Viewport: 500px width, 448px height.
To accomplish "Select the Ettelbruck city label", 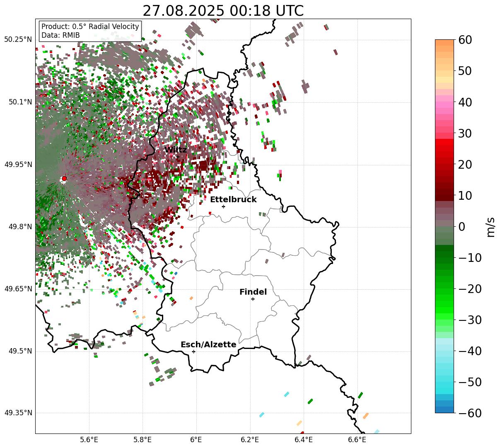I will coord(233,200).
